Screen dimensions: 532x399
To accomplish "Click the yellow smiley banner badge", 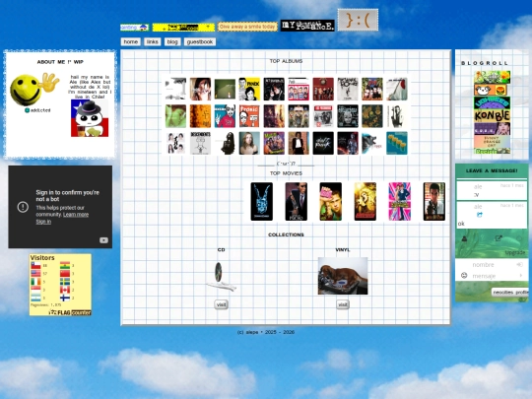I will pyautogui.click(x=183, y=28).
